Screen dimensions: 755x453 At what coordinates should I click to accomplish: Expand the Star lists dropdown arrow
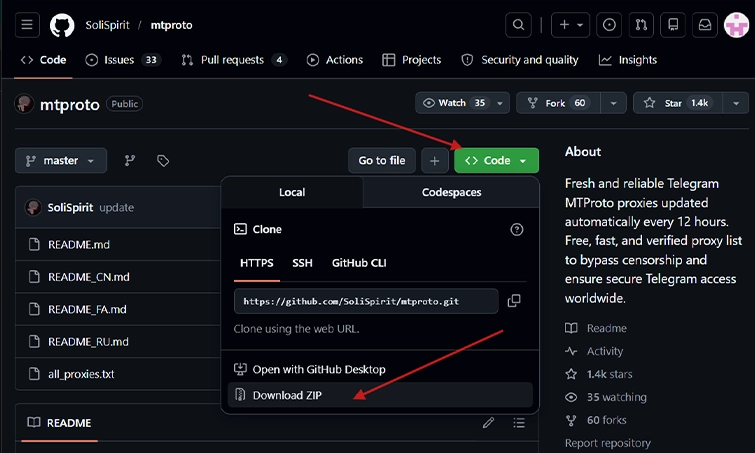[x=736, y=103]
